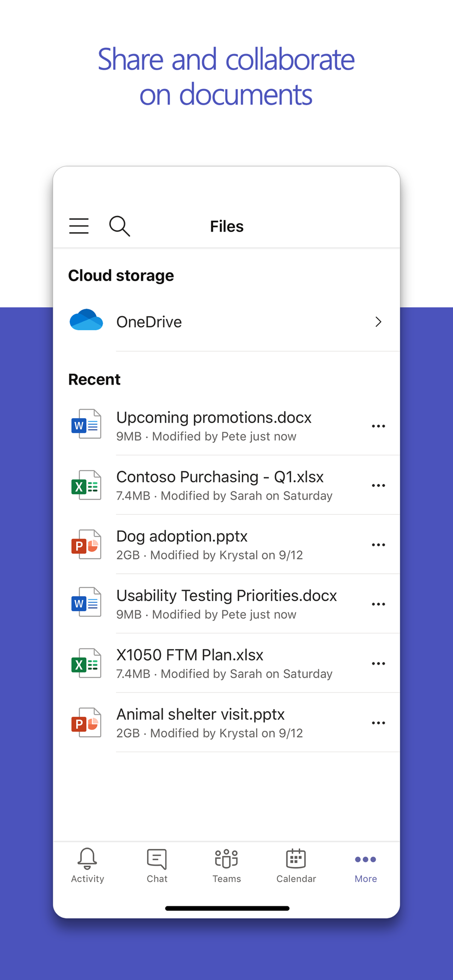Image resolution: width=453 pixels, height=980 pixels.
Task: Open the OneDrive cloud icon
Action: [x=86, y=321]
